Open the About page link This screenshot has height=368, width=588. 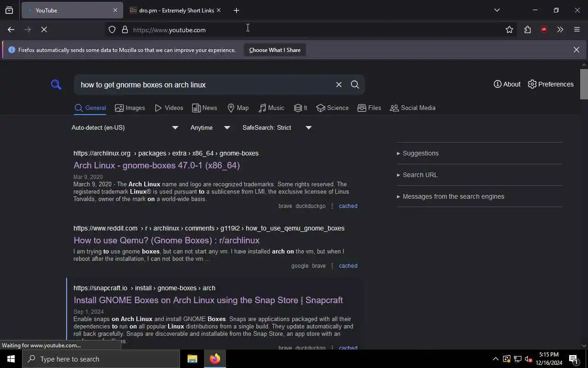click(507, 84)
